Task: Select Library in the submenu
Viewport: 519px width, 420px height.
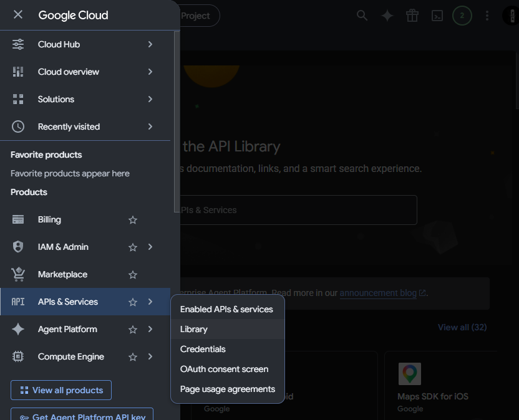Action: (228, 329)
